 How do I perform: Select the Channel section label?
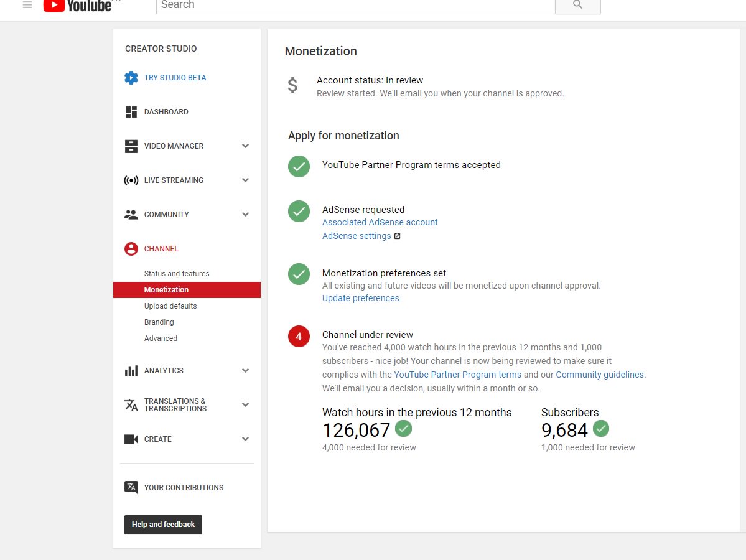pos(161,249)
